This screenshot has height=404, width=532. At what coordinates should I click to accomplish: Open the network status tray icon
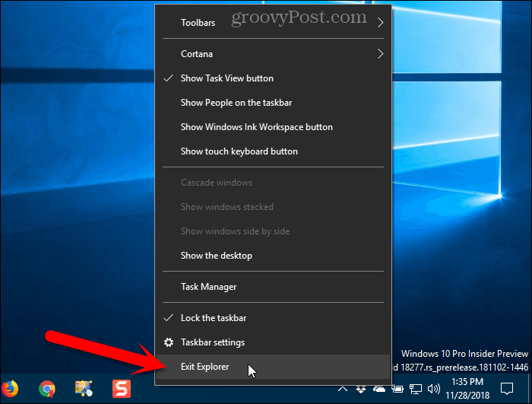click(415, 389)
